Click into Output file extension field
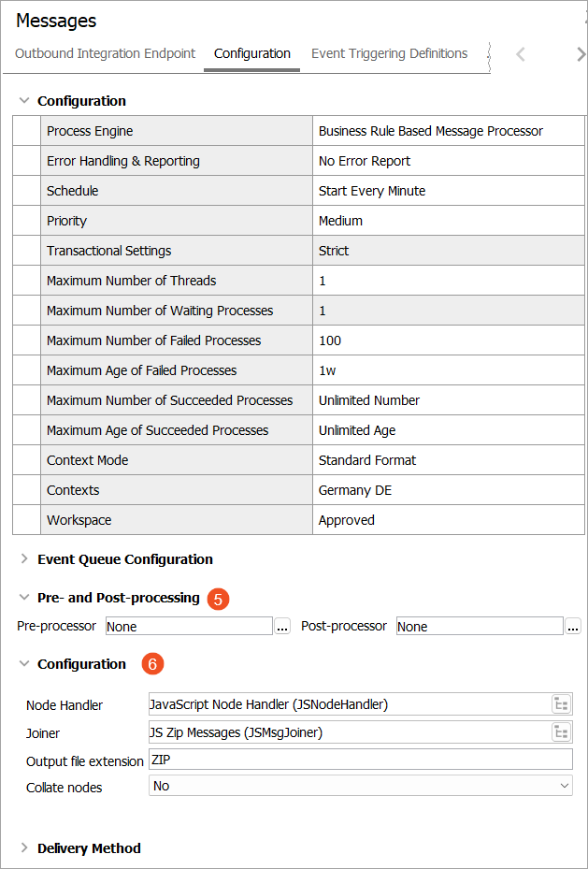The image size is (588, 869). point(360,760)
